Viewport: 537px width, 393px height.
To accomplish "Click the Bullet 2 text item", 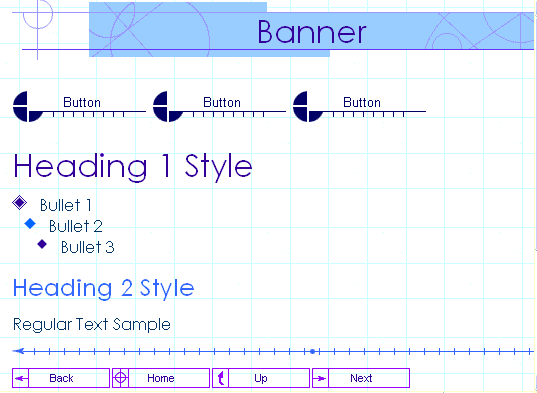I will coord(76,226).
